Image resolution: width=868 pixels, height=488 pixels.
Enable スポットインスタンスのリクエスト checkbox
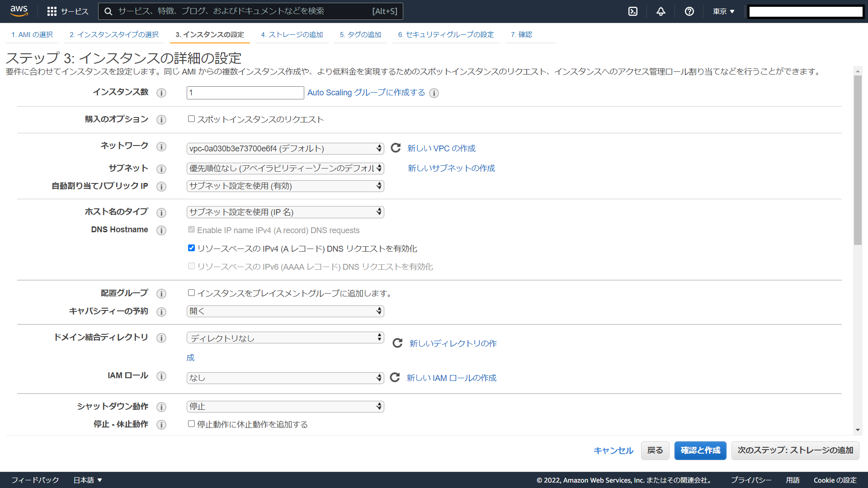point(191,119)
